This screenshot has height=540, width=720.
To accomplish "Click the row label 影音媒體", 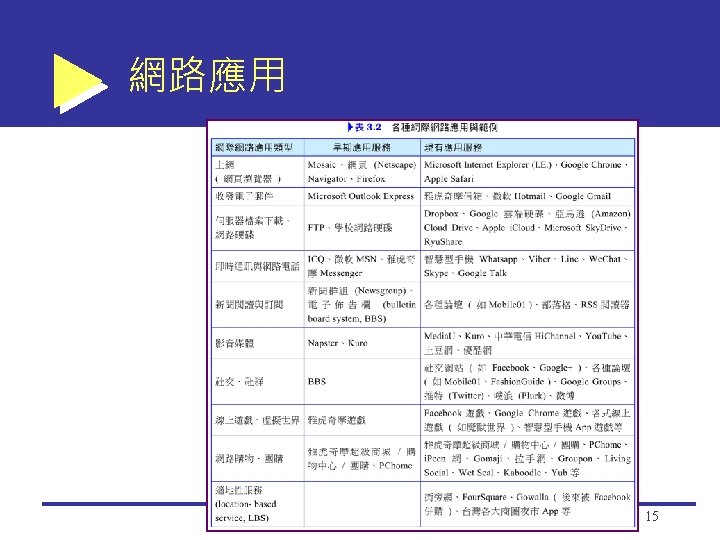I will 235,343.
